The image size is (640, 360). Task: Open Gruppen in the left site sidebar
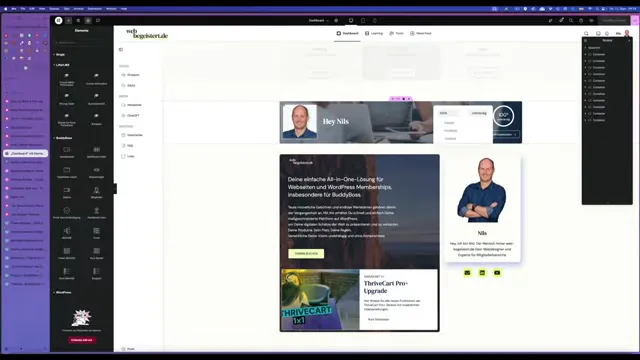coord(131,75)
